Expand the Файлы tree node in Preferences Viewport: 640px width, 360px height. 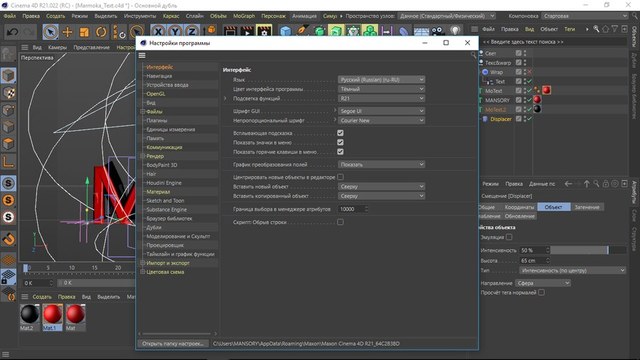(143, 111)
